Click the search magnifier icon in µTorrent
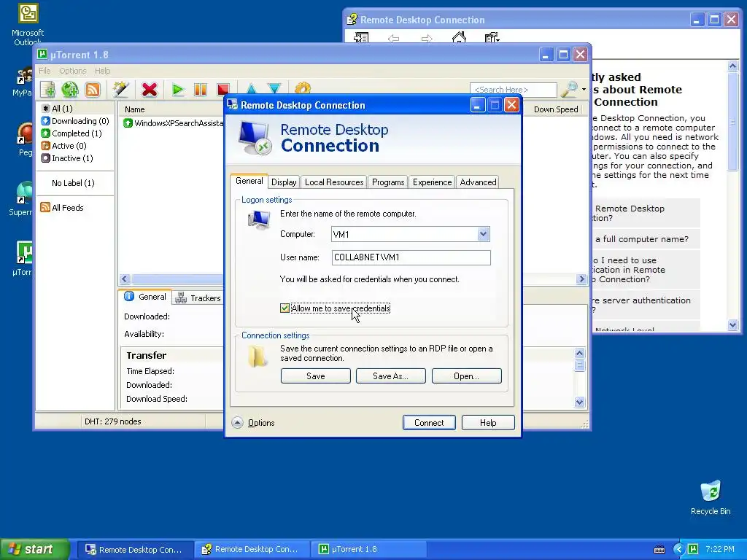This screenshot has width=747, height=560. [x=569, y=89]
